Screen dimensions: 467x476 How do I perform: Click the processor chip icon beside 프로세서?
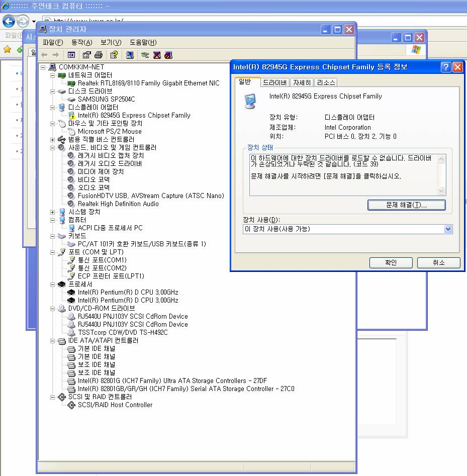tap(62, 284)
